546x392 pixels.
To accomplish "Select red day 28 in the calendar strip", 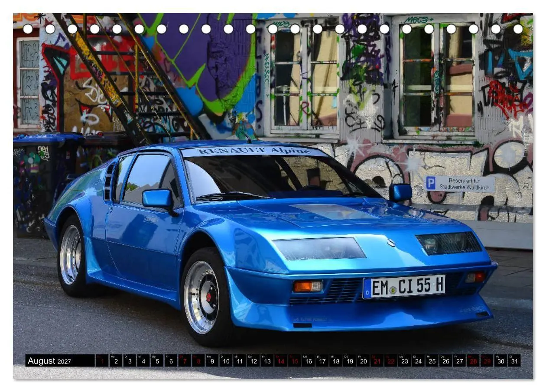I will [473, 360].
